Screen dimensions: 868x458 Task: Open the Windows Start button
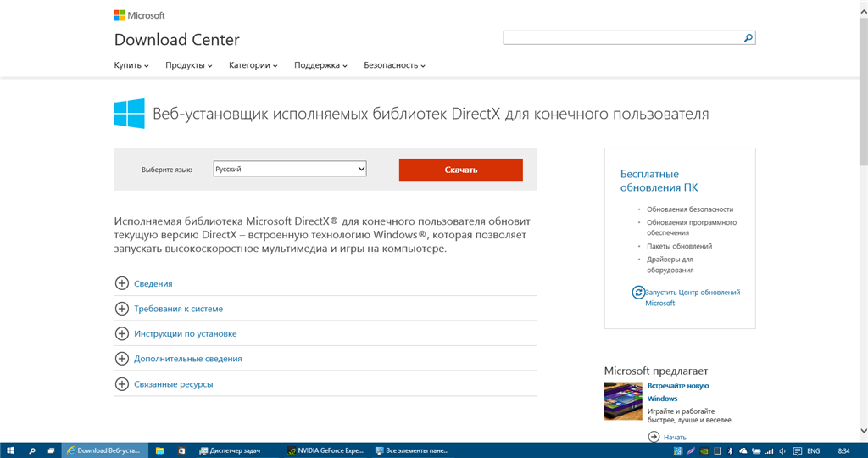[x=10, y=451]
